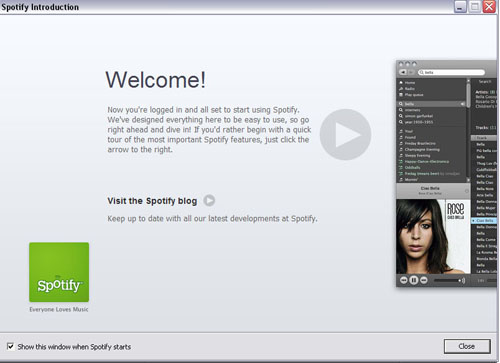Click the search field containing bella
Screen dimensions: 500x363
[x=451, y=72]
